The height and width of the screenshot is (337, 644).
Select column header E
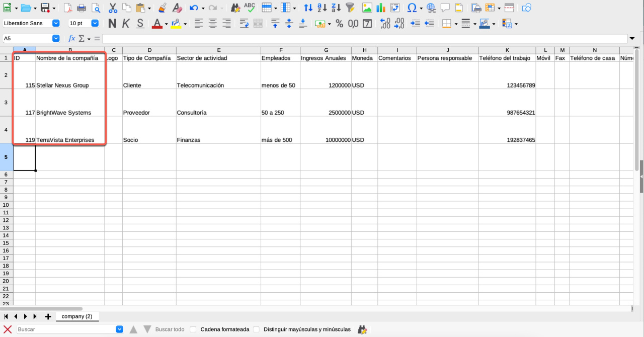pyautogui.click(x=218, y=50)
